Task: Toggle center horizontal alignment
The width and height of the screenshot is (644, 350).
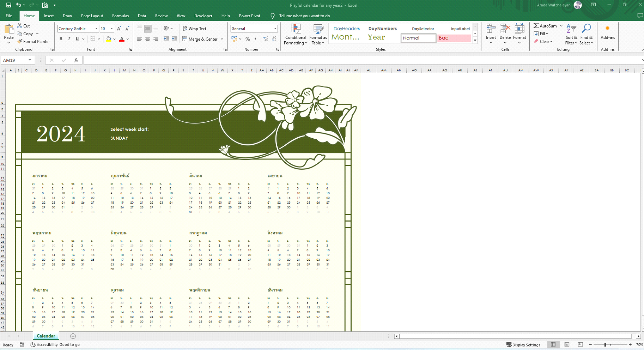Action: (x=148, y=39)
